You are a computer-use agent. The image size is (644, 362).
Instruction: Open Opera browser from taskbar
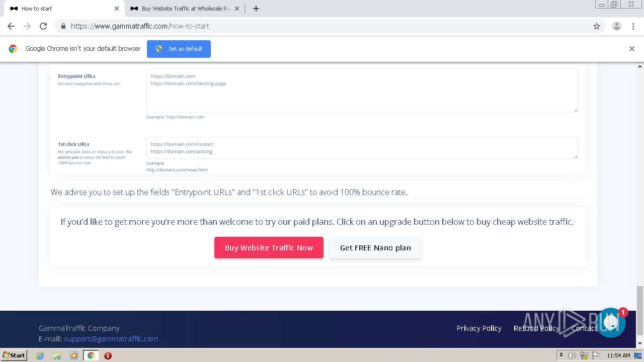click(x=108, y=355)
